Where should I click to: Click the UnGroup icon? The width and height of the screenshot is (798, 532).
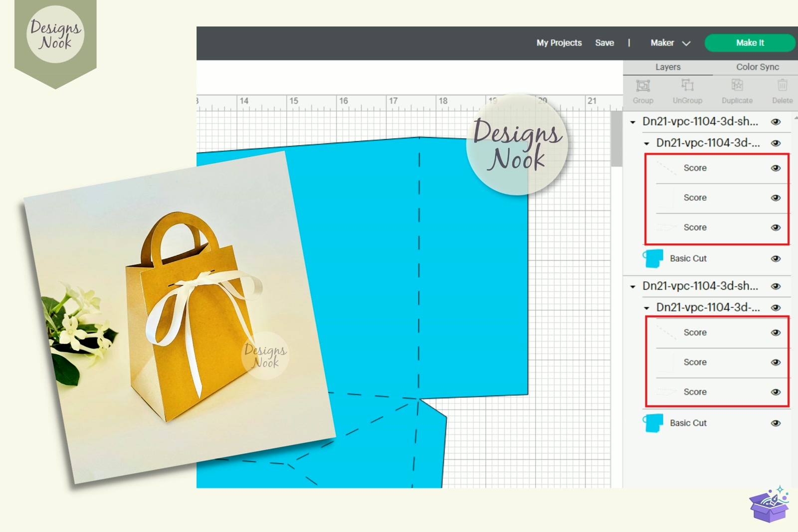click(687, 85)
